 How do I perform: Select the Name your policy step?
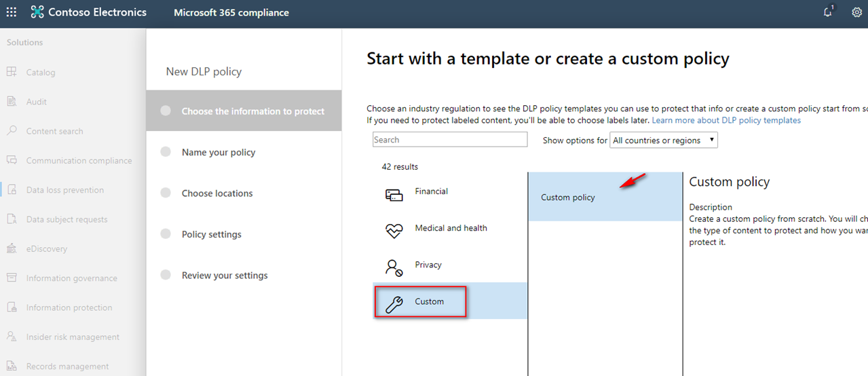click(x=219, y=152)
